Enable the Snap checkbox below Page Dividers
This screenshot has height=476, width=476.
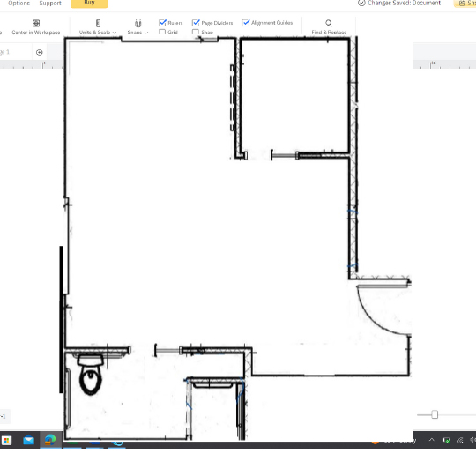[x=196, y=32]
